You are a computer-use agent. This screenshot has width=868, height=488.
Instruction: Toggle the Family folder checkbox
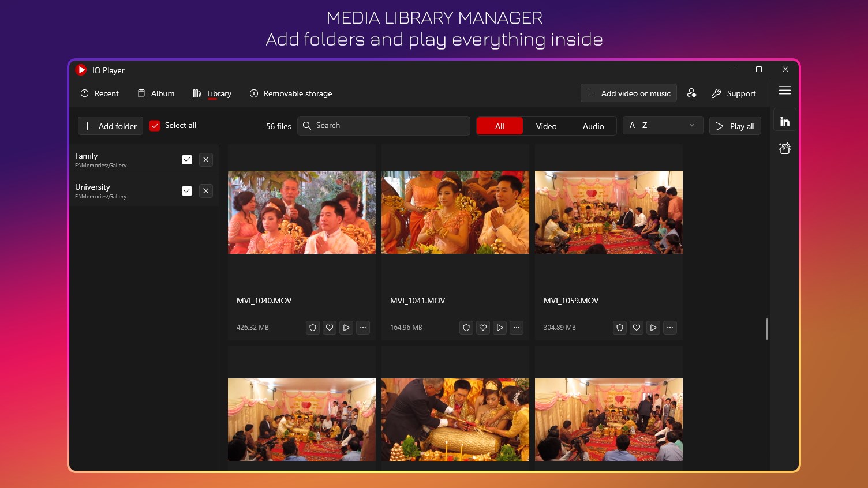(x=187, y=160)
